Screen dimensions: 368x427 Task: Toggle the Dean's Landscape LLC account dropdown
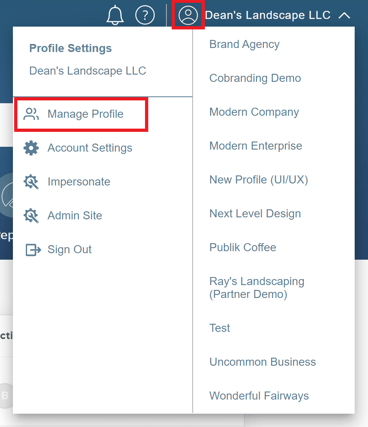[267, 15]
